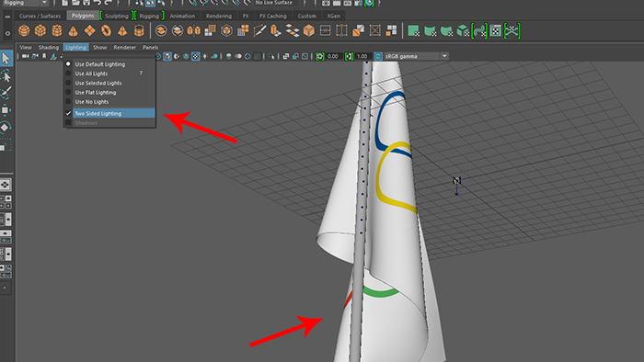The height and width of the screenshot is (362, 644).
Task: Uncheck Two Sided Lighting option
Action: point(109,114)
